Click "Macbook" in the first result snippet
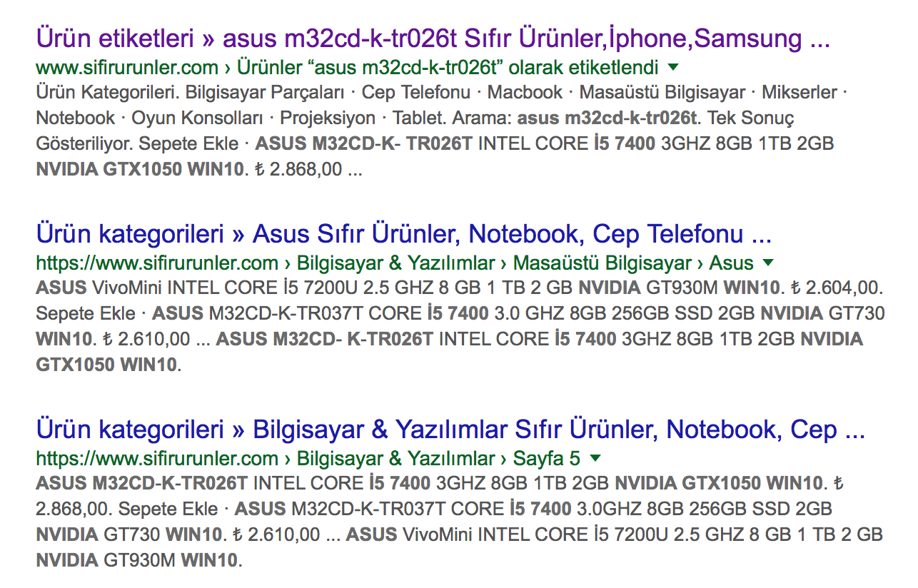Image resolution: width=918 pixels, height=588 pixels. (x=525, y=93)
